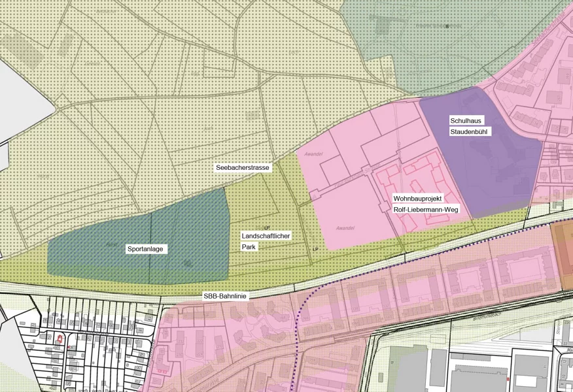Click the LP marker on the map

pos(315,250)
